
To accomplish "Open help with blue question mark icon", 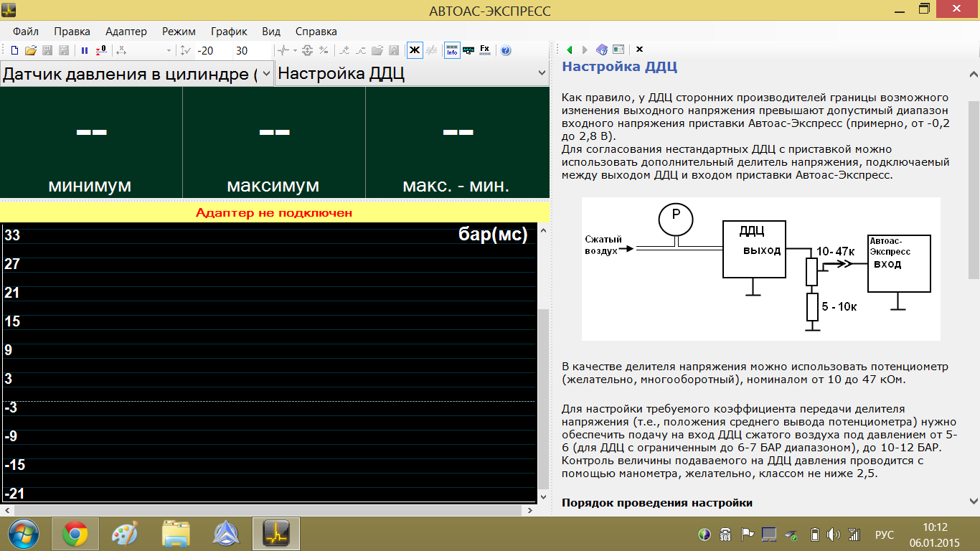I will point(506,51).
